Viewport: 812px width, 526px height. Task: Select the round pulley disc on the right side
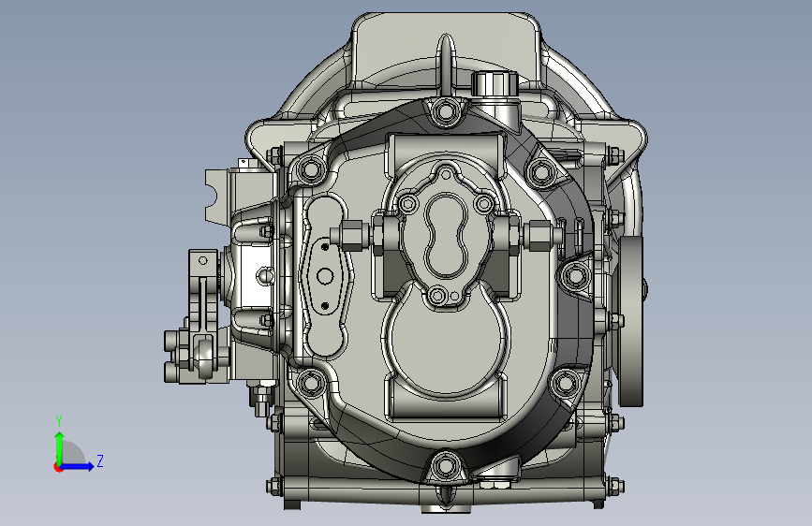[630, 321]
